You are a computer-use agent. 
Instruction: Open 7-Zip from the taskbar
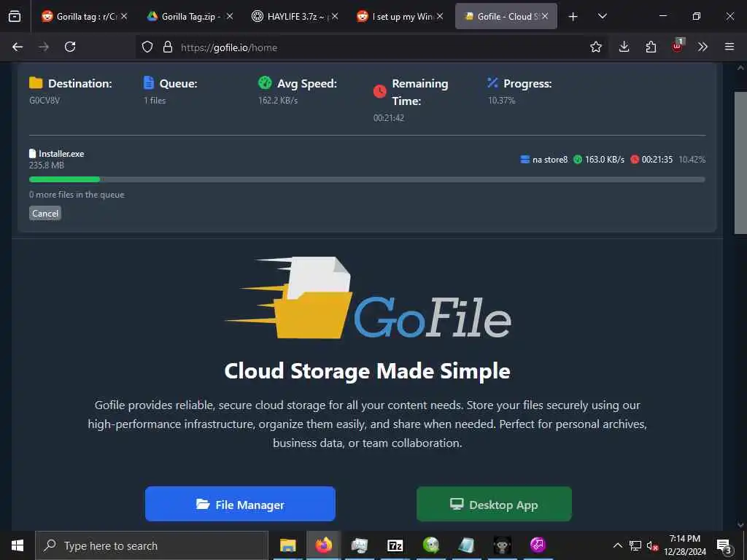[x=395, y=545]
